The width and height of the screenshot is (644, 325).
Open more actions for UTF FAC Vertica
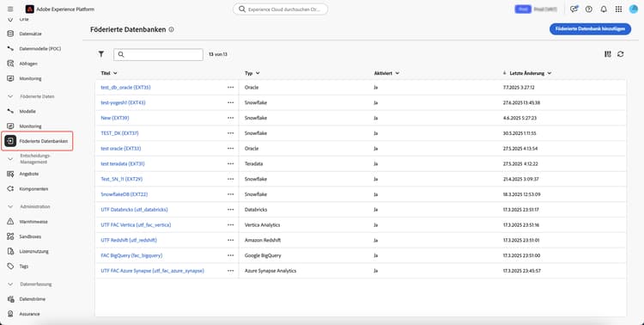pyautogui.click(x=230, y=225)
